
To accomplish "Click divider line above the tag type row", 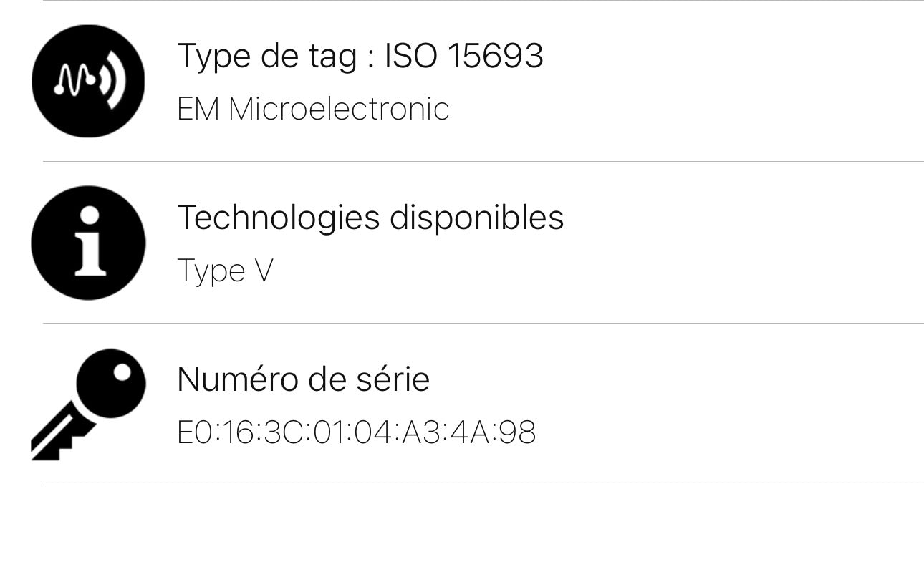I will (x=483, y=1).
